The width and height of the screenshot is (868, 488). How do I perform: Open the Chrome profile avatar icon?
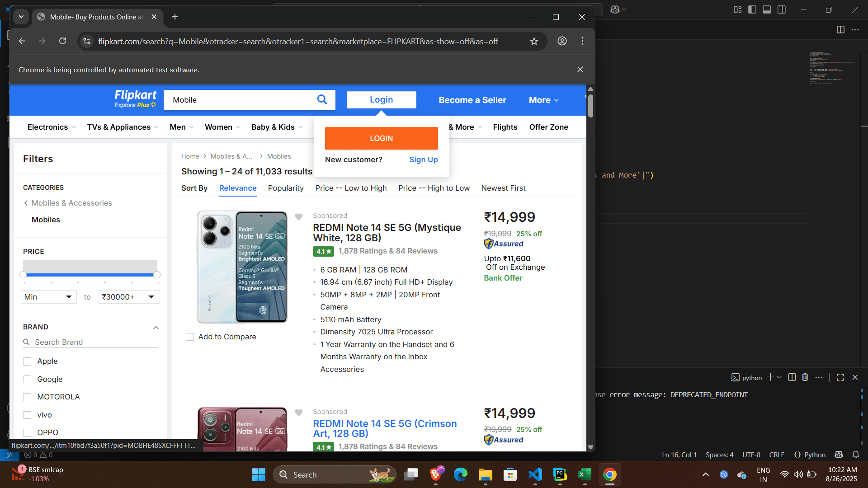(562, 41)
